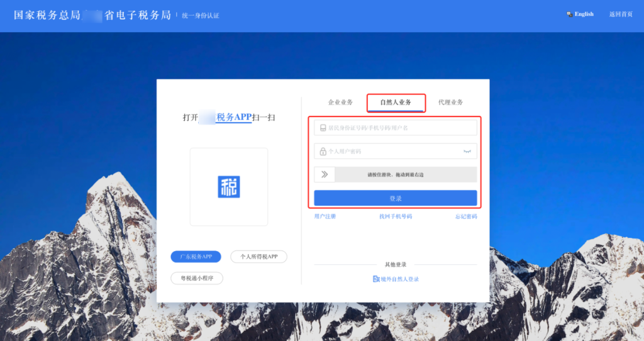Select the 自然人业务 tab
Screen dimensions: 644x341
pos(396,102)
